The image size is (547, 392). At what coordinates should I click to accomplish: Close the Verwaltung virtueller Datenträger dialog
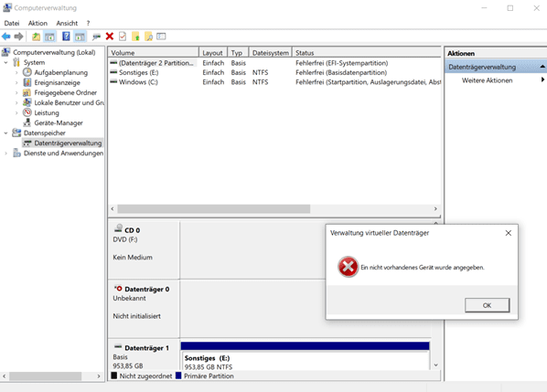coord(509,233)
